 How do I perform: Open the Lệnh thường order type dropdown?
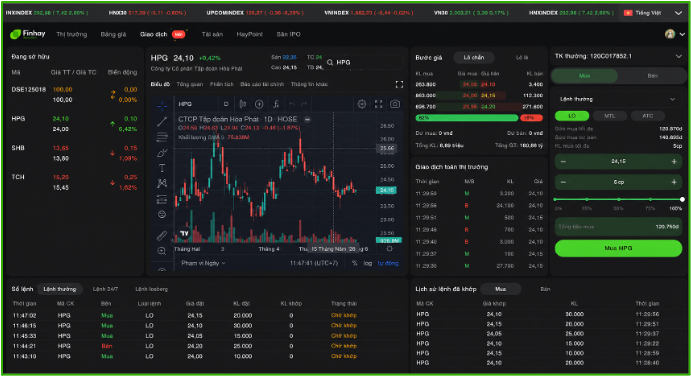(x=618, y=99)
